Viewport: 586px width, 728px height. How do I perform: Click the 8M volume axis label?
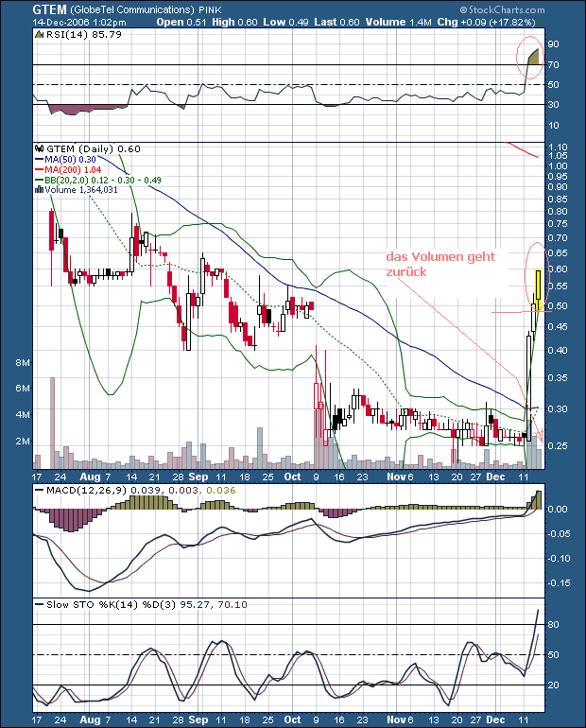(23, 363)
